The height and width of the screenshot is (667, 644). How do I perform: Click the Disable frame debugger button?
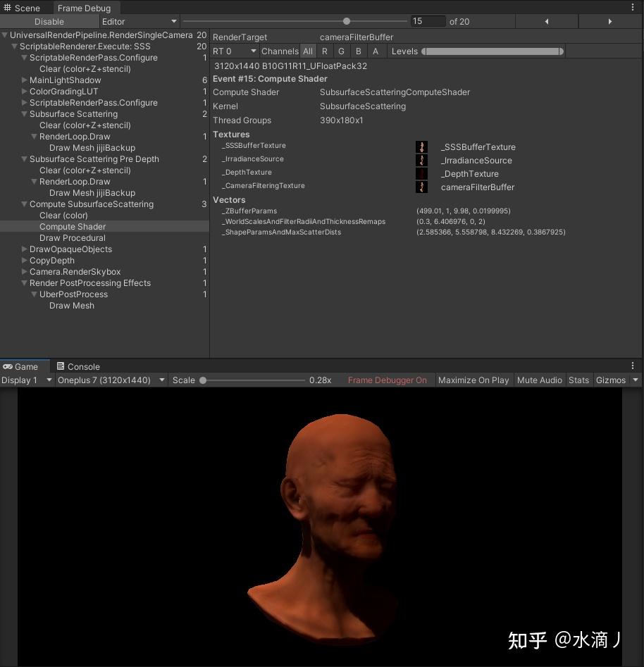pos(49,21)
